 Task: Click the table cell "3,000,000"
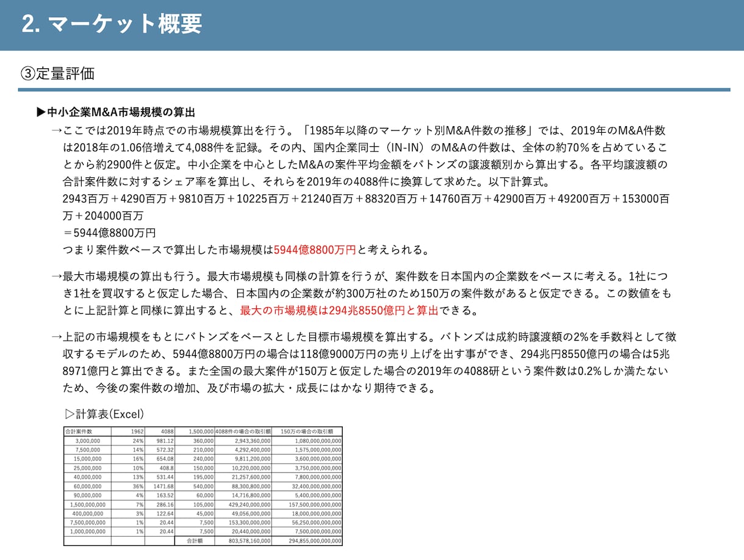[88, 440]
